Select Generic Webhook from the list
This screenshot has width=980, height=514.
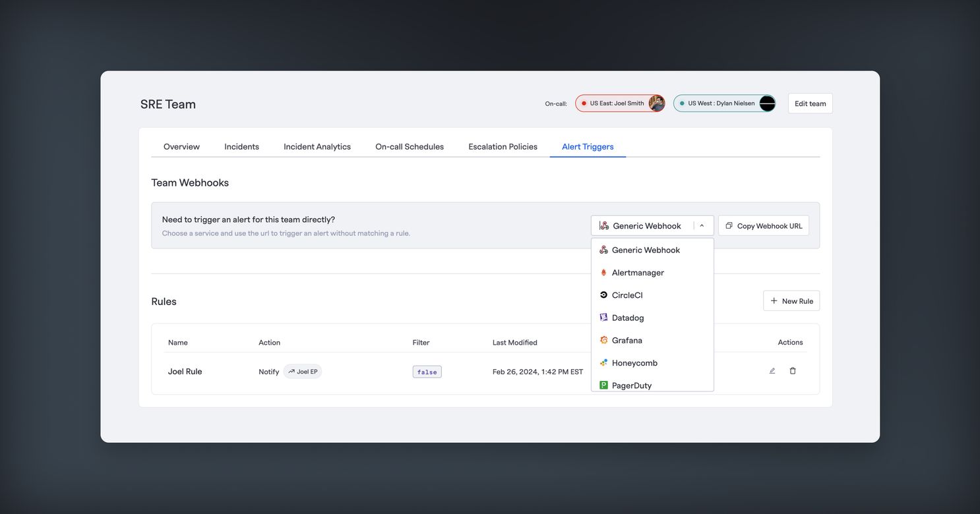click(x=652, y=250)
